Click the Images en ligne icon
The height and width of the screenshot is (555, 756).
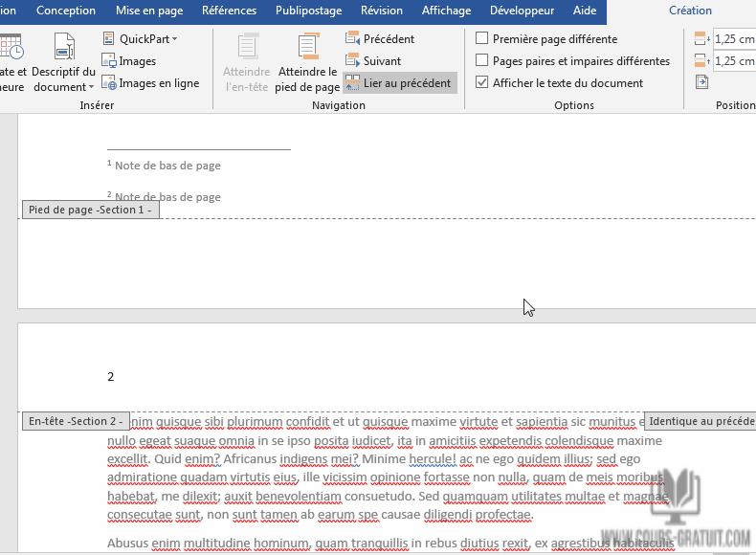click(150, 83)
